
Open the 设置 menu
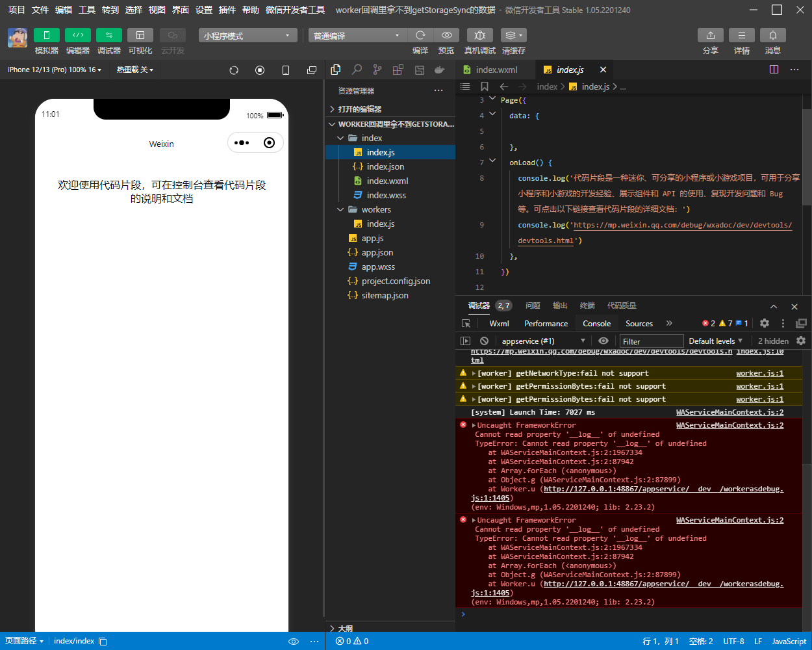(204, 10)
